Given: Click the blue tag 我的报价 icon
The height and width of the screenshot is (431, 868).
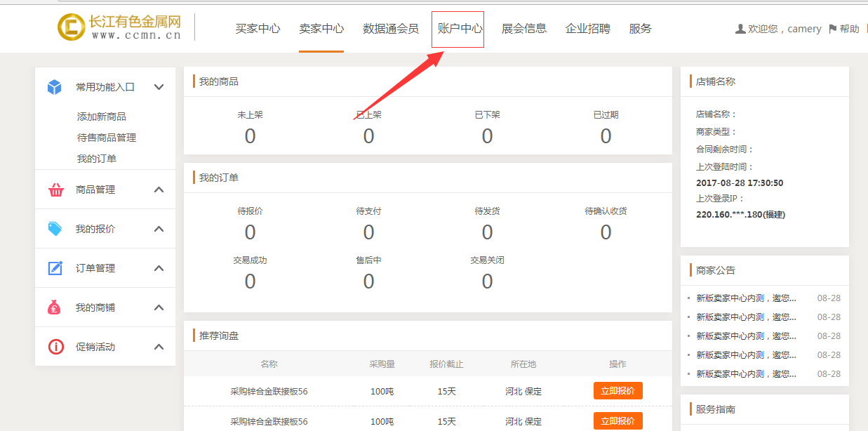Looking at the screenshot, I should tap(55, 229).
